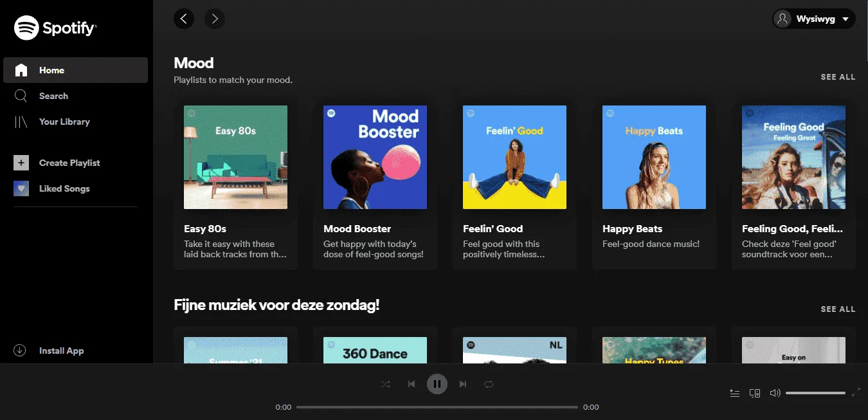Click the Create Playlist plus icon
The width and height of the screenshot is (868, 420).
(21, 163)
